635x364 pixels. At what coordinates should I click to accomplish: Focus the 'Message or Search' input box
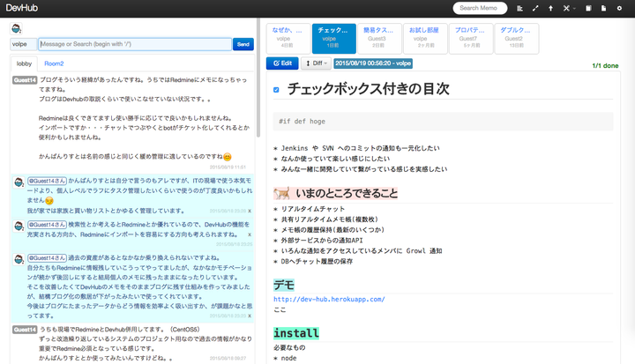(x=135, y=44)
